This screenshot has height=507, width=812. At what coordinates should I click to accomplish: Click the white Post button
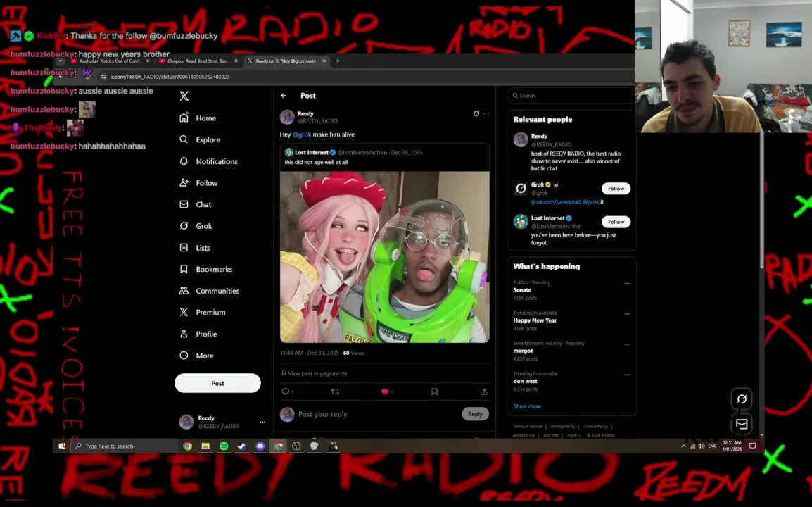(217, 383)
